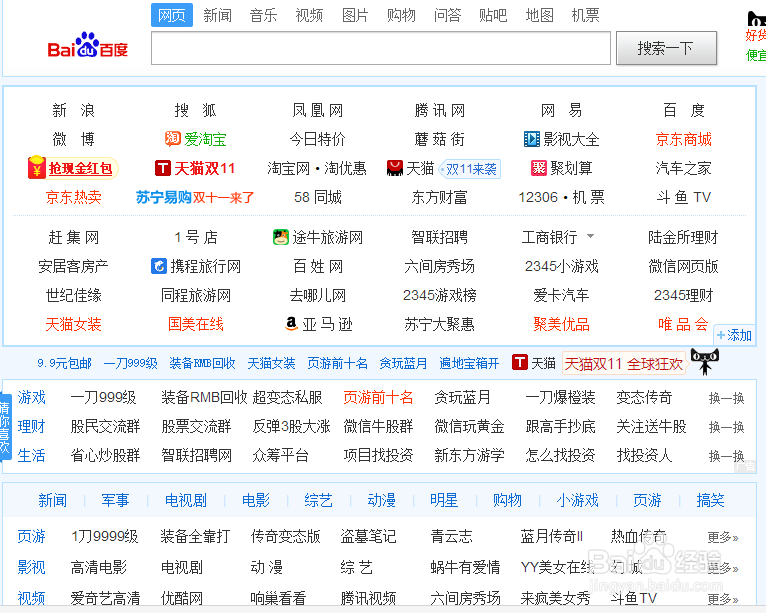Viewport: 766px width, 613px height.
Task: Open the 小游戏 category tab
Action: click(577, 500)
